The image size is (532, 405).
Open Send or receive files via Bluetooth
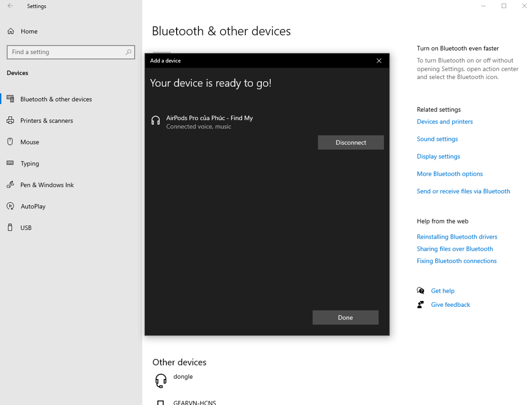[x=463, y=191]
